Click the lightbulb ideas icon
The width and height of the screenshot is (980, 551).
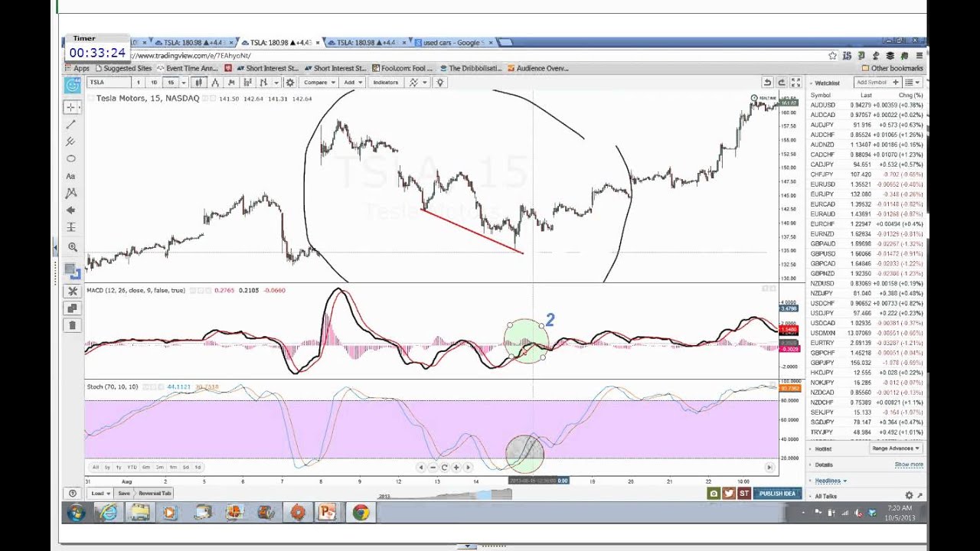click(439, 82)
